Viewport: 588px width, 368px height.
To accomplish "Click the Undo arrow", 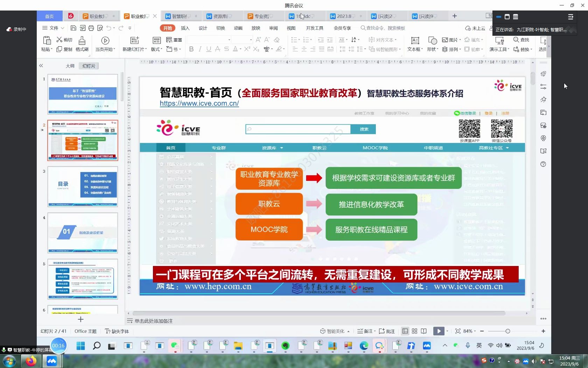I will click(109, 28).
